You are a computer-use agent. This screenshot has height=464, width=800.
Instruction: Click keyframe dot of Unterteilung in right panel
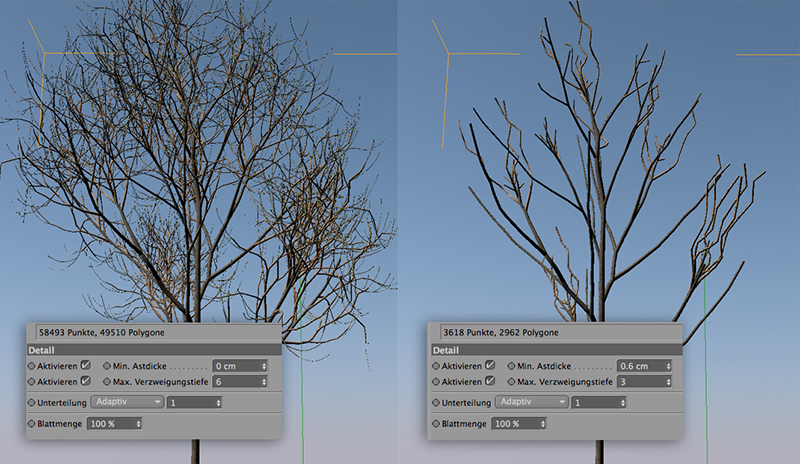(x=436, y=403)
